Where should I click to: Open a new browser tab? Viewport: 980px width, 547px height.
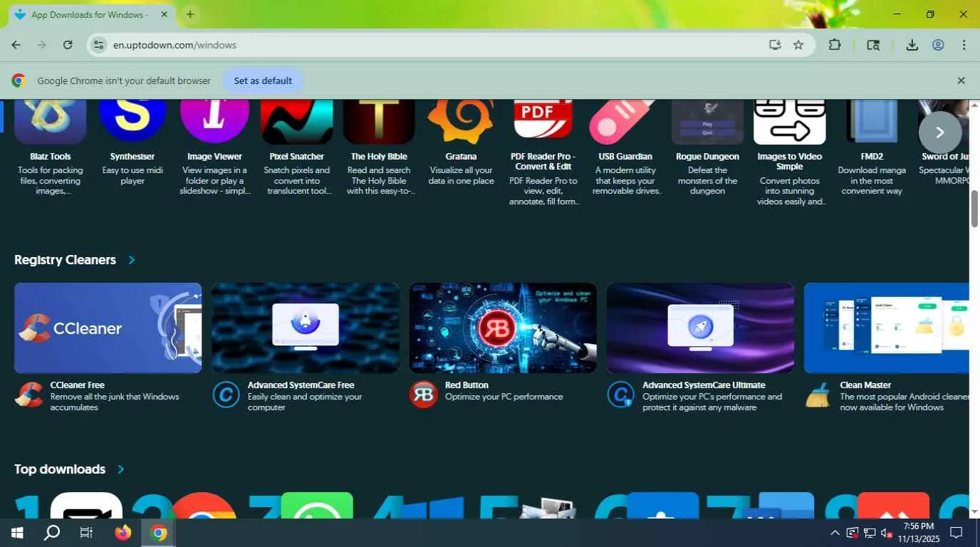190,14
